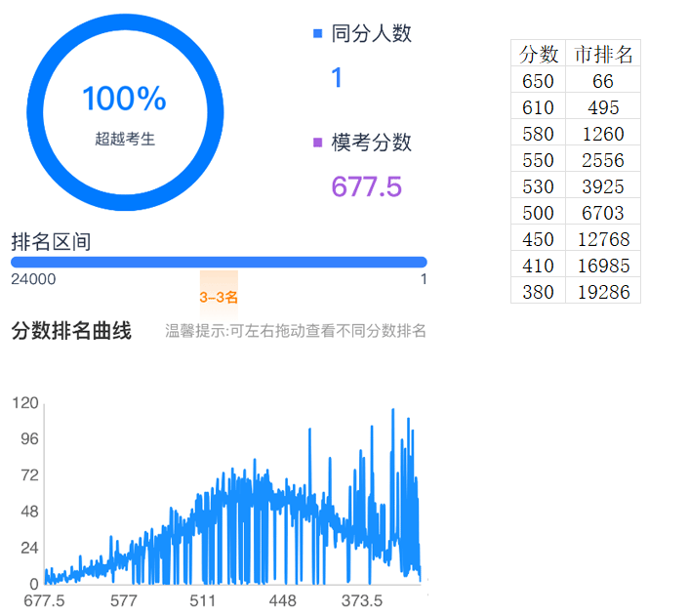Image resolution: width=689 pixels, height=616 pixels.
Task: Click the orange 3~3名 rank marker
Action: pos(219,297)
